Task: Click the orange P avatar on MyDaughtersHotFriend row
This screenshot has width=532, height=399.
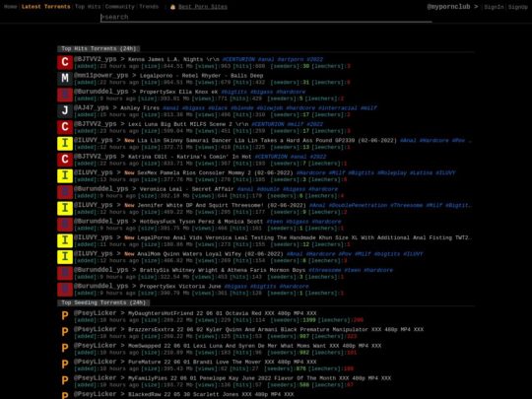Action: coord(65,316)
